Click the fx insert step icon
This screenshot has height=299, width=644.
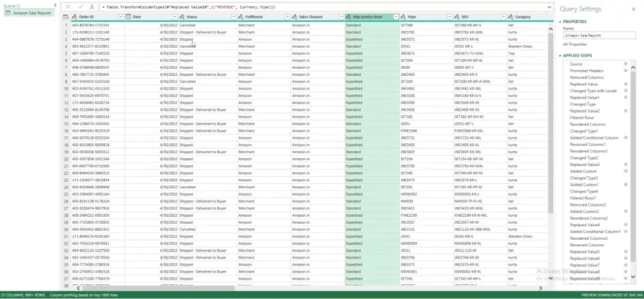[x=92, y=7]
